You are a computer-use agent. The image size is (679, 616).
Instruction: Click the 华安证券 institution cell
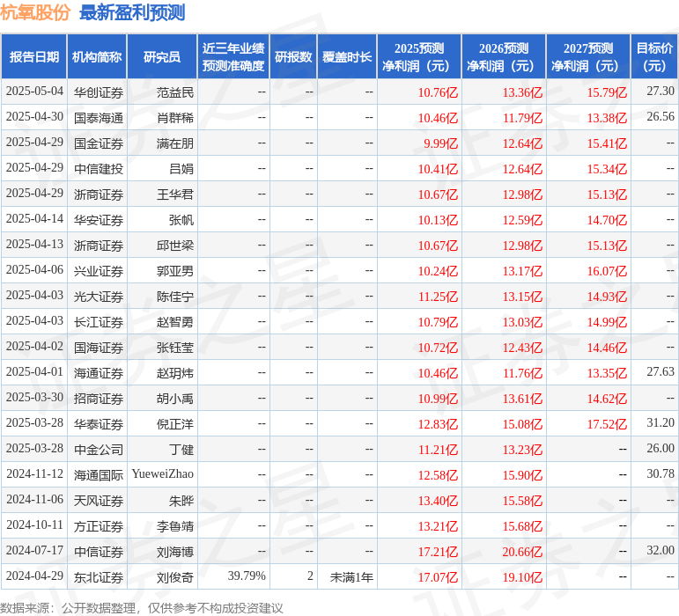(99, 220)
